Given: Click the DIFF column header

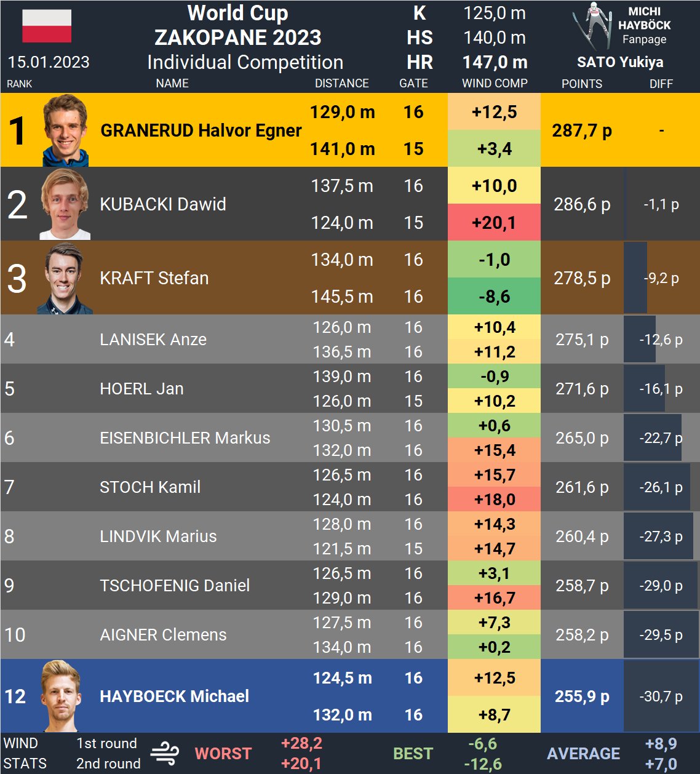Looking at the screenshot, I should pyautogui.click(x=661, y=83).
